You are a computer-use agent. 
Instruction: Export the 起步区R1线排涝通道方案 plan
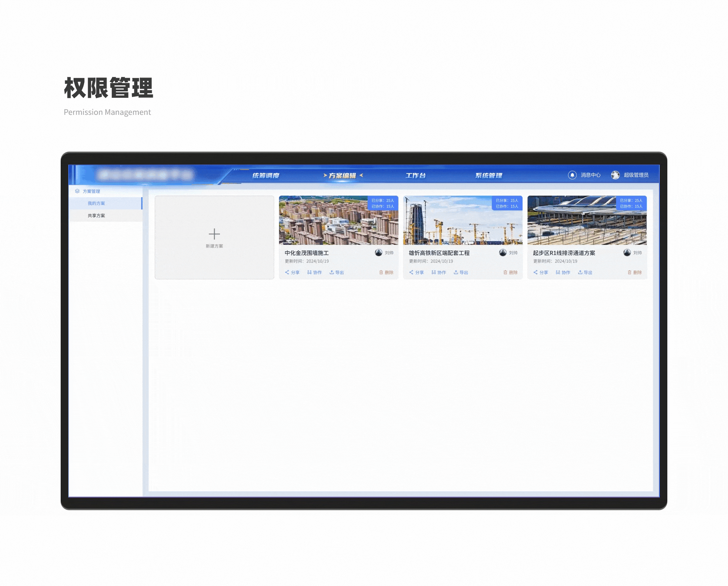(585, 273)
